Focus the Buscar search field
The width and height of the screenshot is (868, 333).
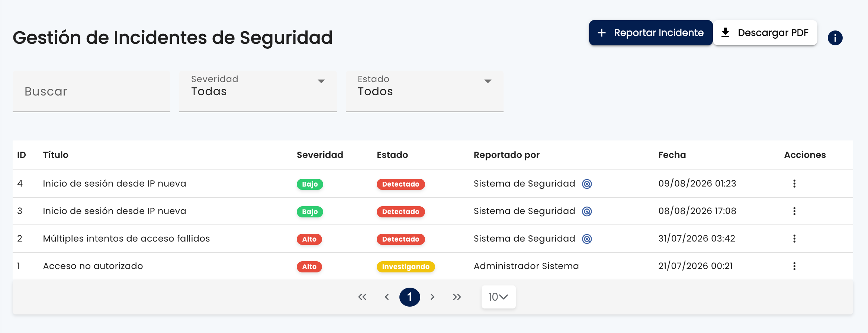[x=91, y=91]
